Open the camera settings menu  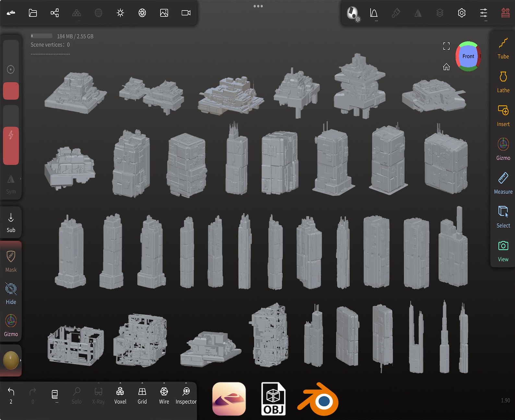(x=186, y=13)
